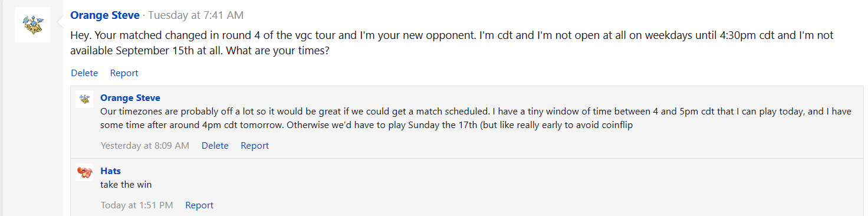This screenshot has width=868, height=216.
Task: Delete Orange Steve's reply comment
Action: click(x=215, y=146)
